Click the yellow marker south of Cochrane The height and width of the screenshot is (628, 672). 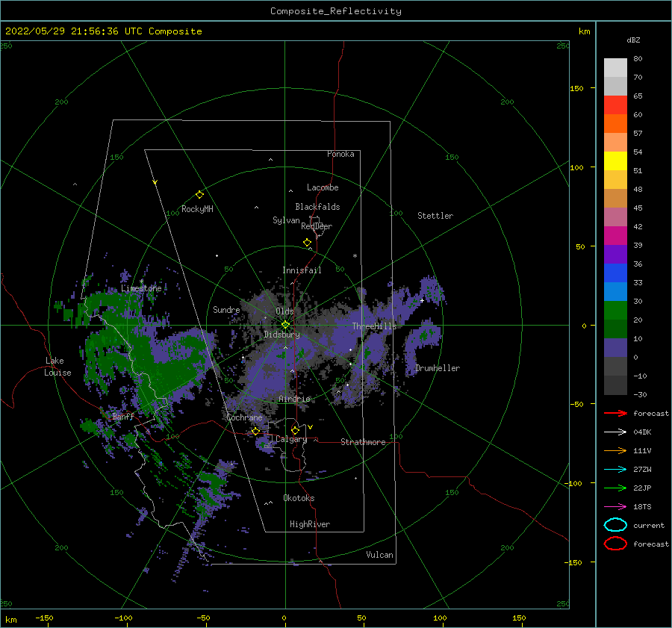pyautogui.click(x=256, y=432)
